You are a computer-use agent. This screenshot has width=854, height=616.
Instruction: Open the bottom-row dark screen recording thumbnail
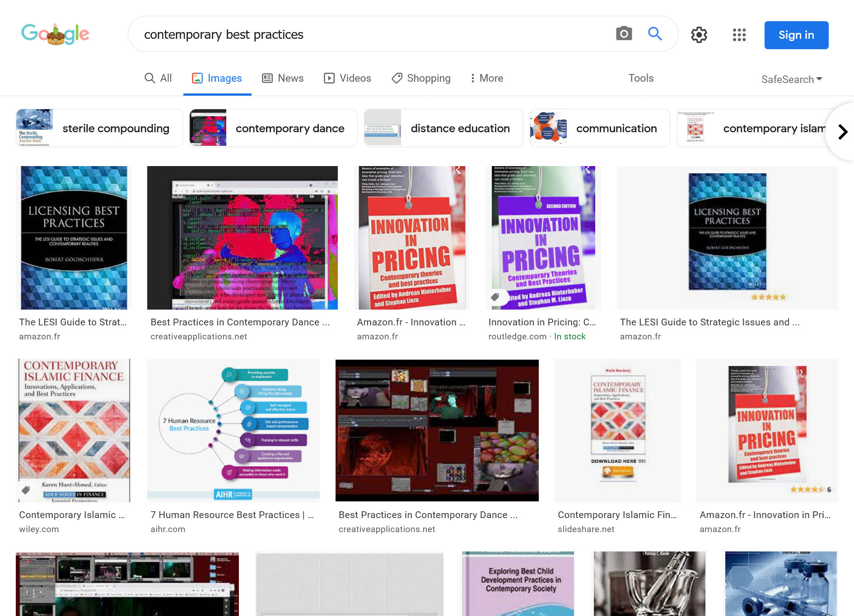coord(127,584)
